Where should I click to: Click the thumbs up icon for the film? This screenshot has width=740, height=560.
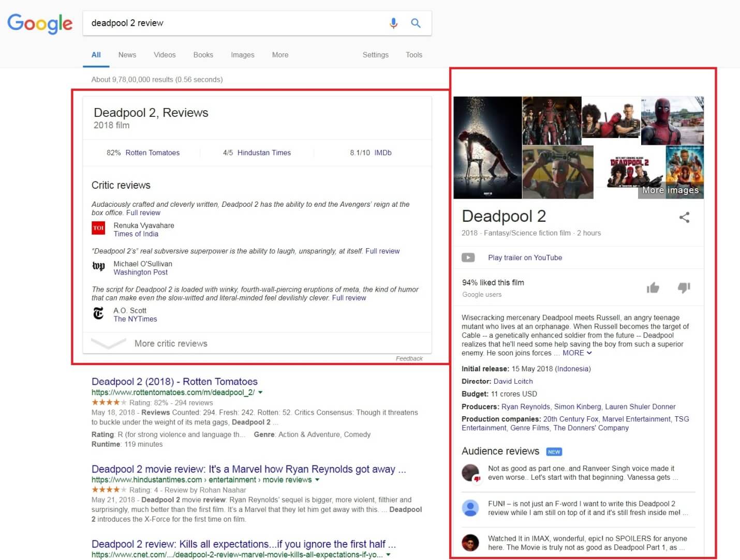[653, 287]
